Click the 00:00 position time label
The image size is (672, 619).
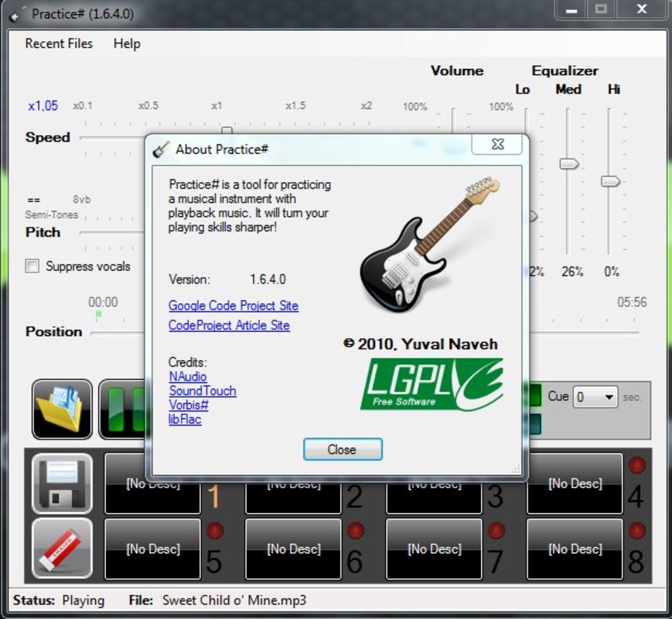pos(103,302)
